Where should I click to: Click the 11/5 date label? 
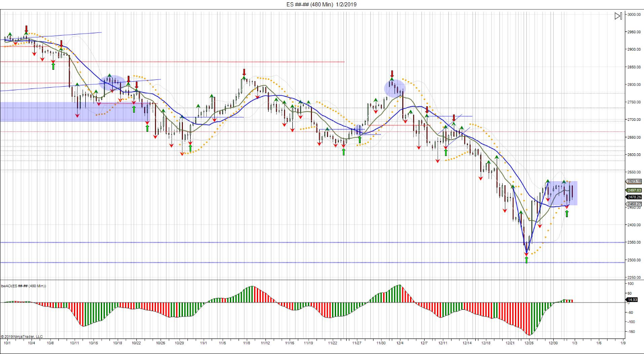point(222,343)
